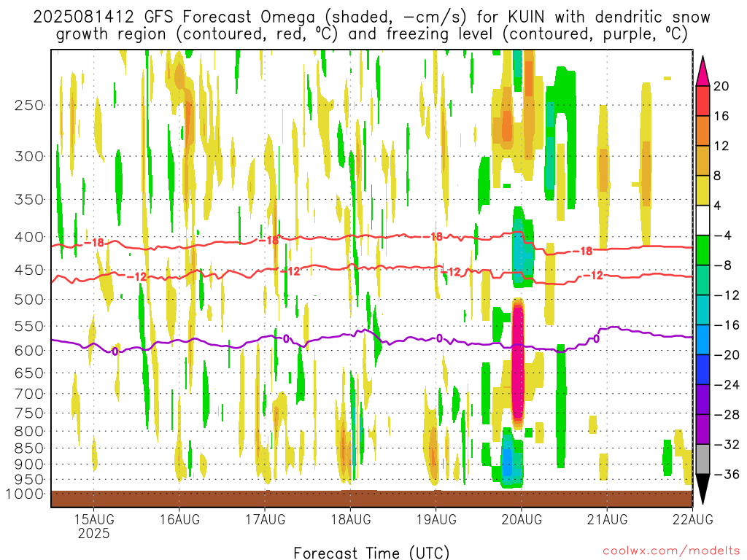Select the dark blue colorbar swatch between -20 and -24
This screenshot has width=747, height=560.
click(x=703, y=370)
